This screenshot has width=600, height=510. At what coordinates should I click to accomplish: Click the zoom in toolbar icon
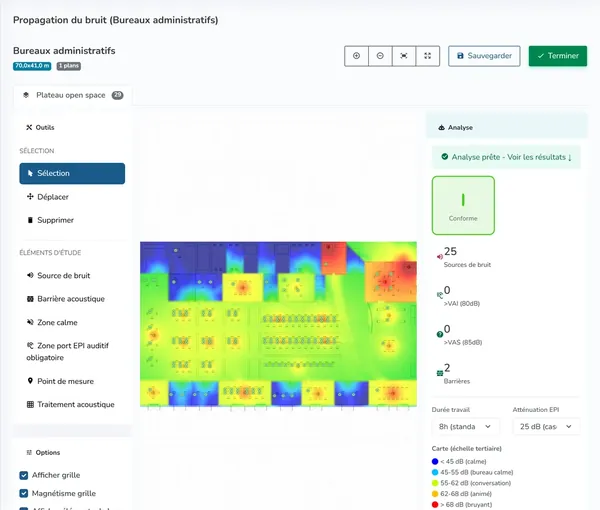click(356, 56)
